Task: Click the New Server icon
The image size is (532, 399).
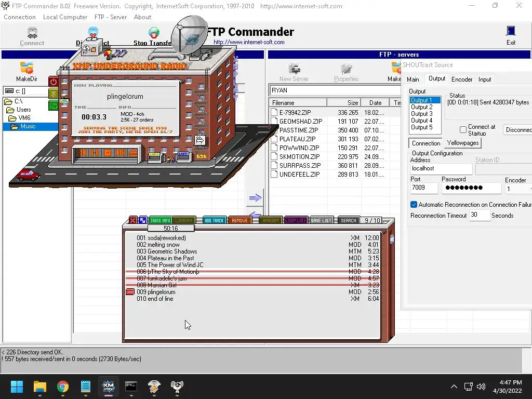Action: pos(294,68)
